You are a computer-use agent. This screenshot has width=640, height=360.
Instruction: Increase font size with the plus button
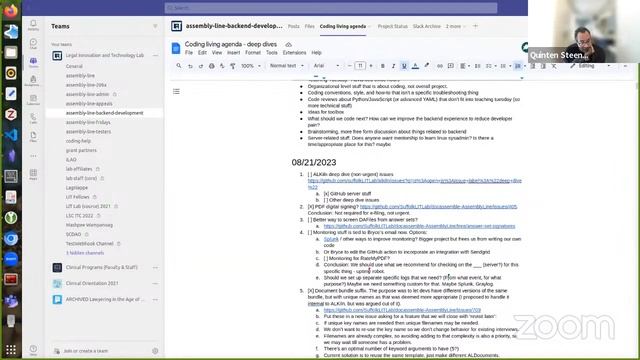pos(371,66)
